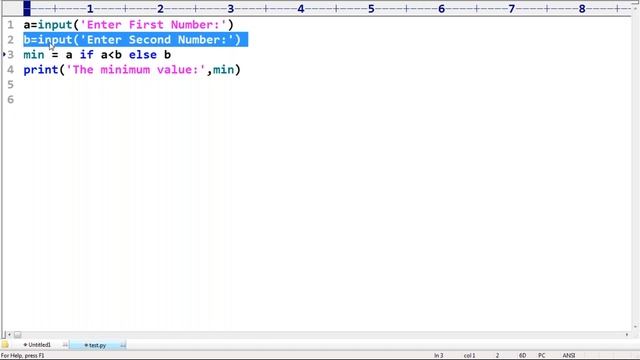Viewport: 640px width, 360px height.
Task: Click line number 1 in the gutter
Action: point(11,25)
